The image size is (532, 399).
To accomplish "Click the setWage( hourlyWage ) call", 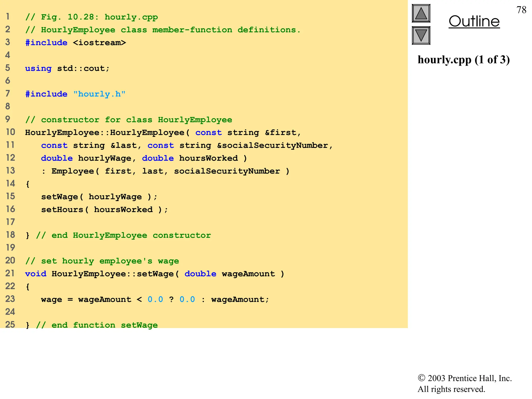I will (x=99, y=197).
